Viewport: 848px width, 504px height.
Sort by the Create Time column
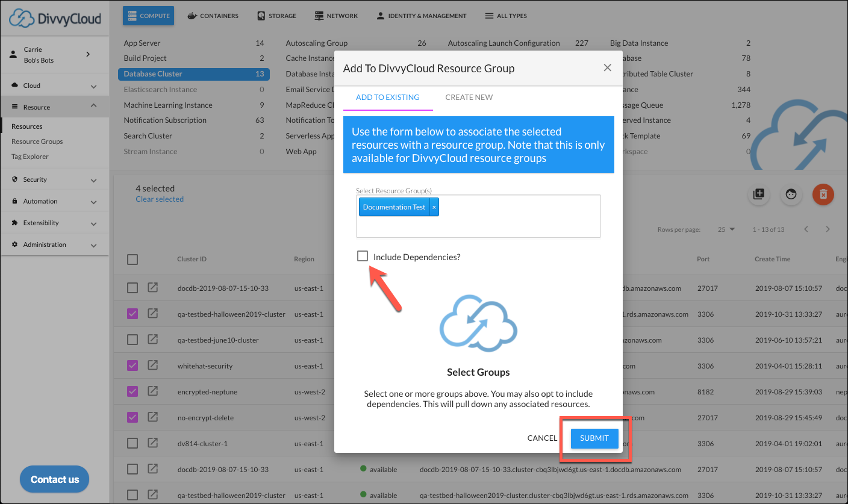773,260
